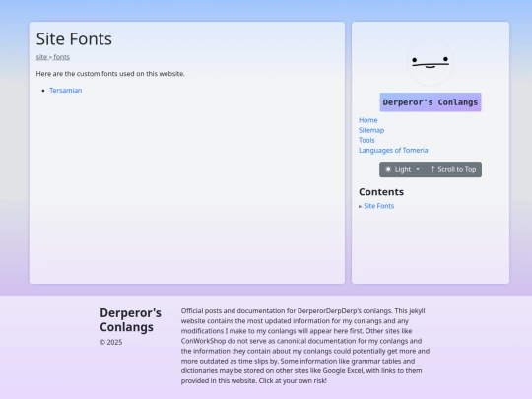Jump to Site Fonts in Contents
Screen dimensions: 532x399
click(378, 206)
